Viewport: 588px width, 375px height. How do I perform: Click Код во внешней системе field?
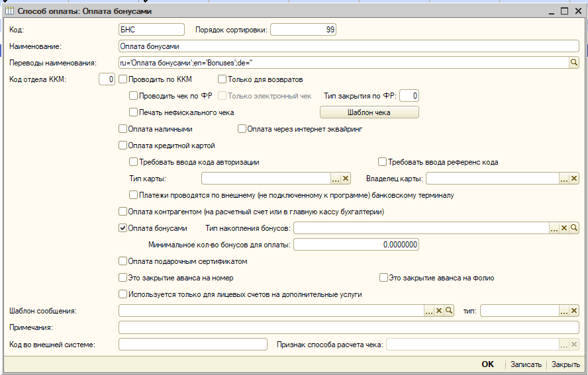[x=193, y=345]
